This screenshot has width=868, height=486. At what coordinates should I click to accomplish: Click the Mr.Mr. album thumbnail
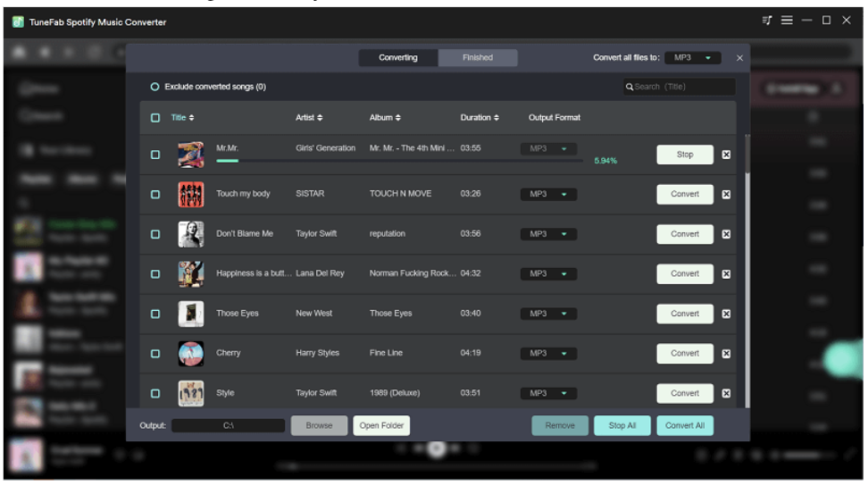[x=191, y=155]
